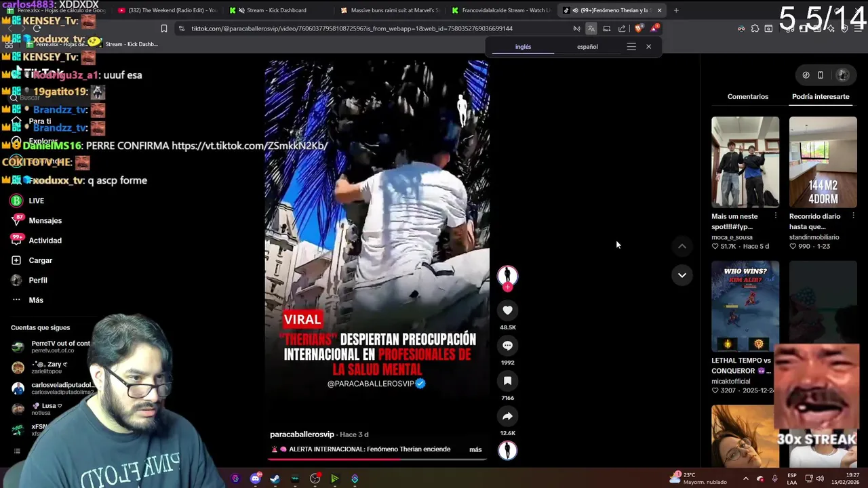Open a new browser tab with plus
This screenshot has width=868, height=488.
coord(676,10)
